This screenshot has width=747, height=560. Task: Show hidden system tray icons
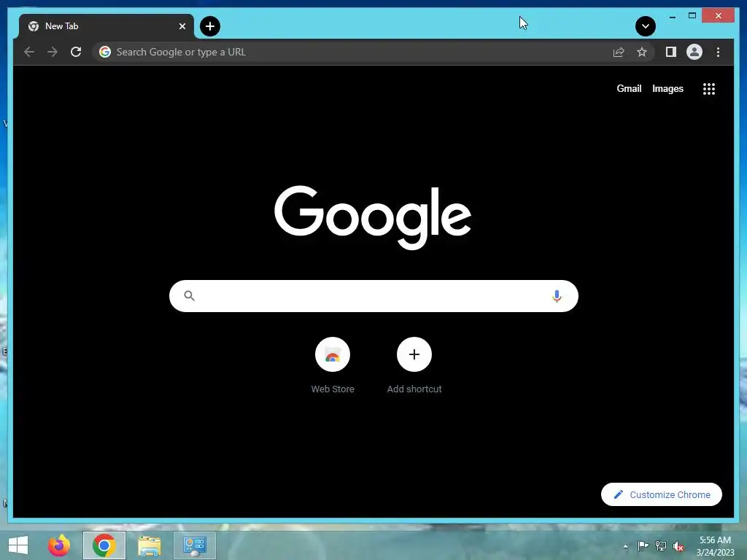point(625,546)
